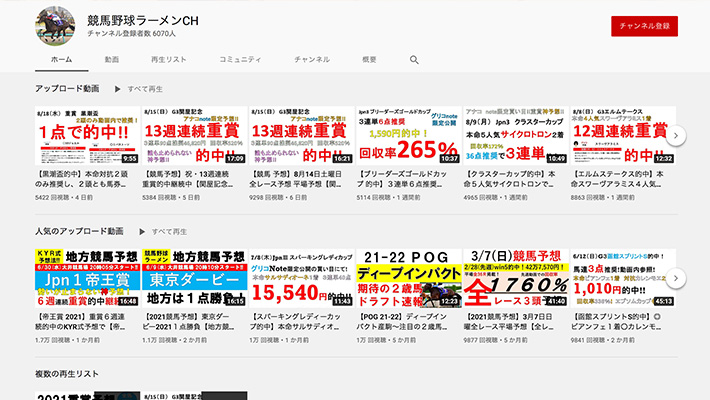Image resolution: width=710 pixels, height=400 pixels.
Task: Open the 1,010円的中 函館スプリント thumbnail
Action: (623, 278)
